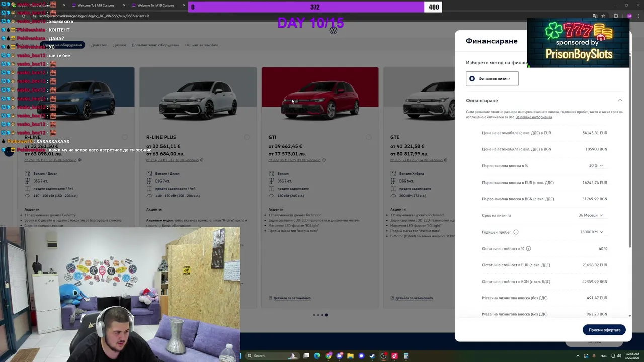Open File Explorer from the taskbar

(x=350, y=356)
